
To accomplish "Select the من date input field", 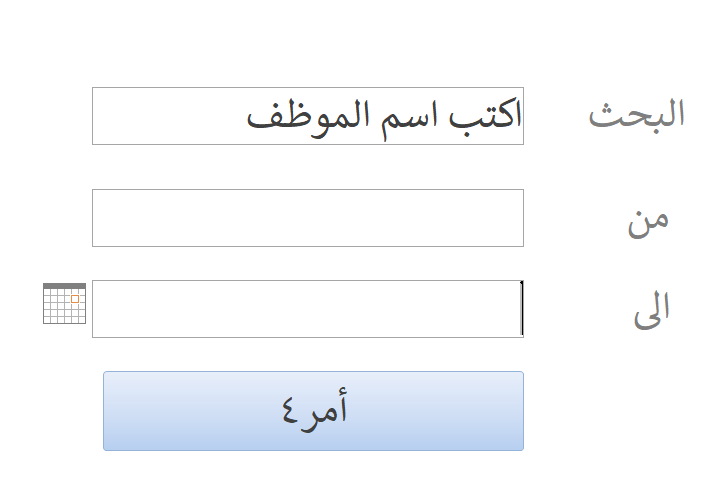I will (x=308, y=218).
